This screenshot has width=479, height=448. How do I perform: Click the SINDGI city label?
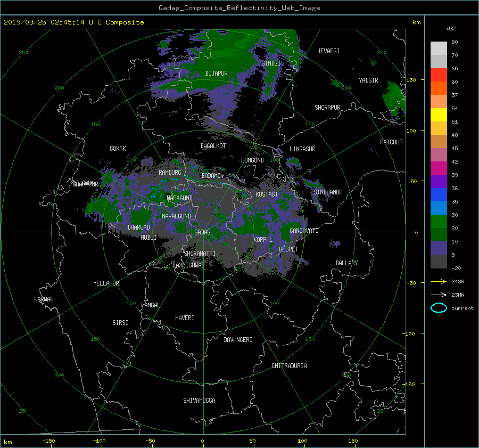(x=271, y=63)
